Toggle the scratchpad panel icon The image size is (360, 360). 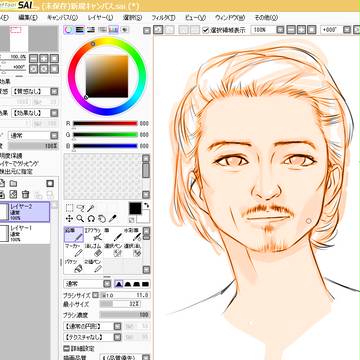pos(125,30)
